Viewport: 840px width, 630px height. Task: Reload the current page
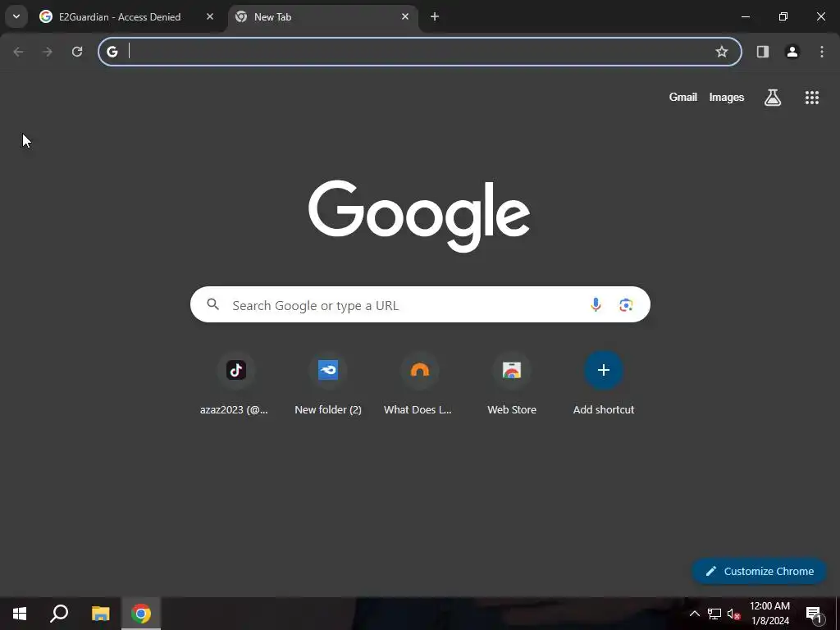pos(77,52)
